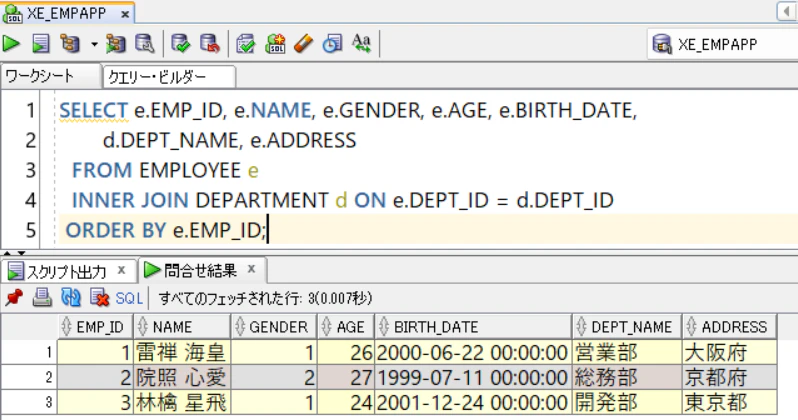Select the 総務部 department cell

coord(627,377)
